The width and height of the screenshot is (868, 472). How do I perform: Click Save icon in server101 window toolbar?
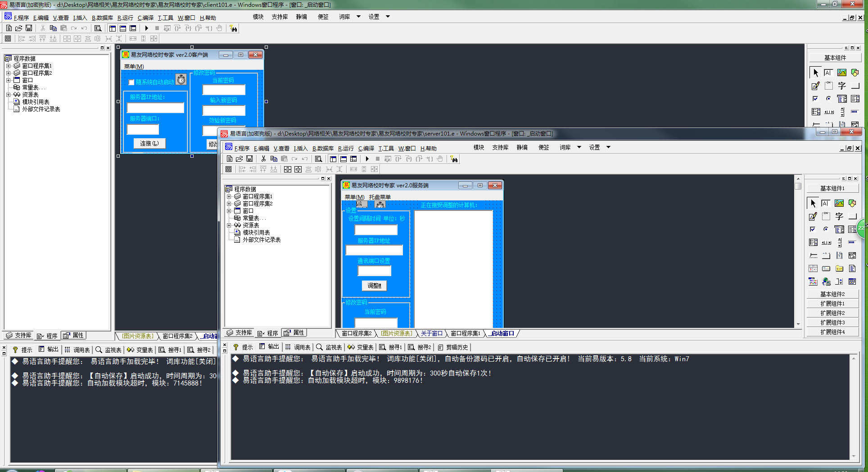pos(249,159)
